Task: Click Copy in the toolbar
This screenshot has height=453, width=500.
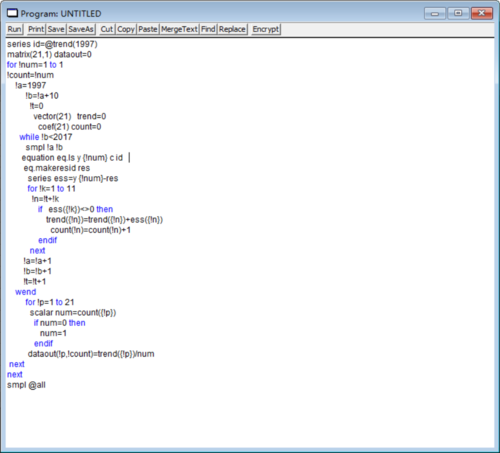Action: [x=126, y=29]
